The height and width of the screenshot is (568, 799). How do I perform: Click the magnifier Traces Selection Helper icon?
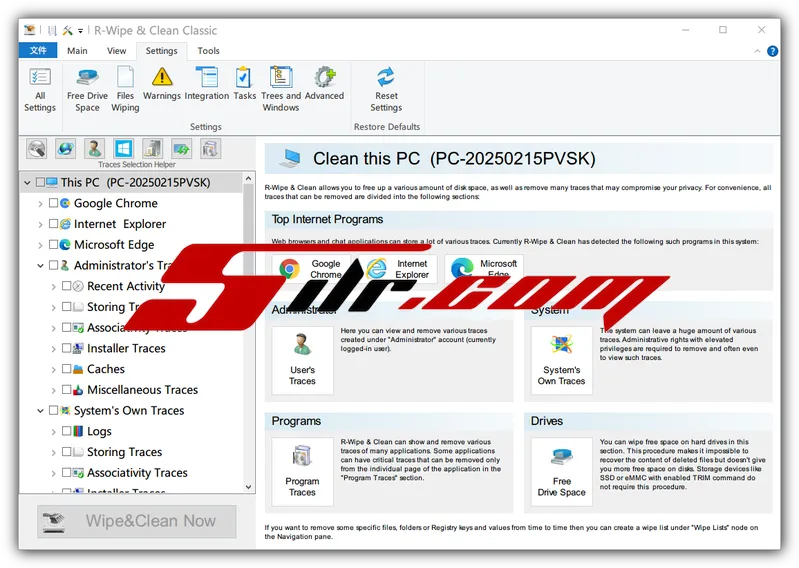click(37, 149)
